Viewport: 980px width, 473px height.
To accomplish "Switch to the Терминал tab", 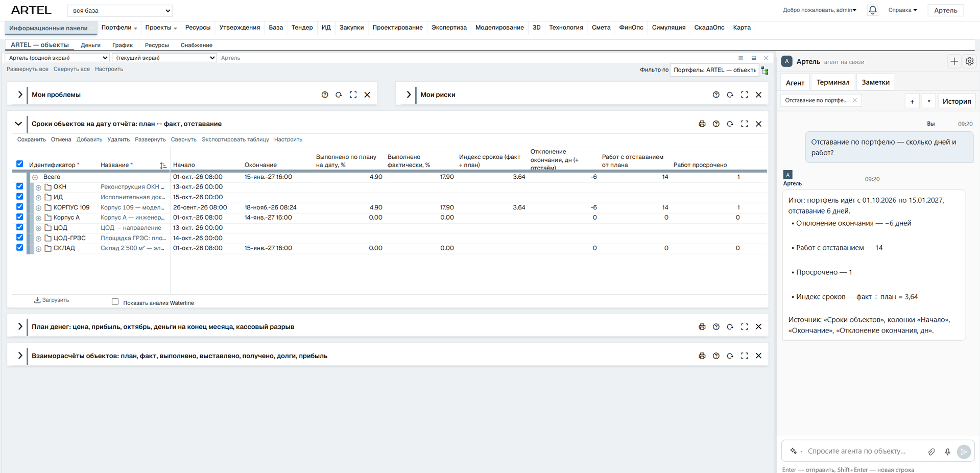I will 833,82.
